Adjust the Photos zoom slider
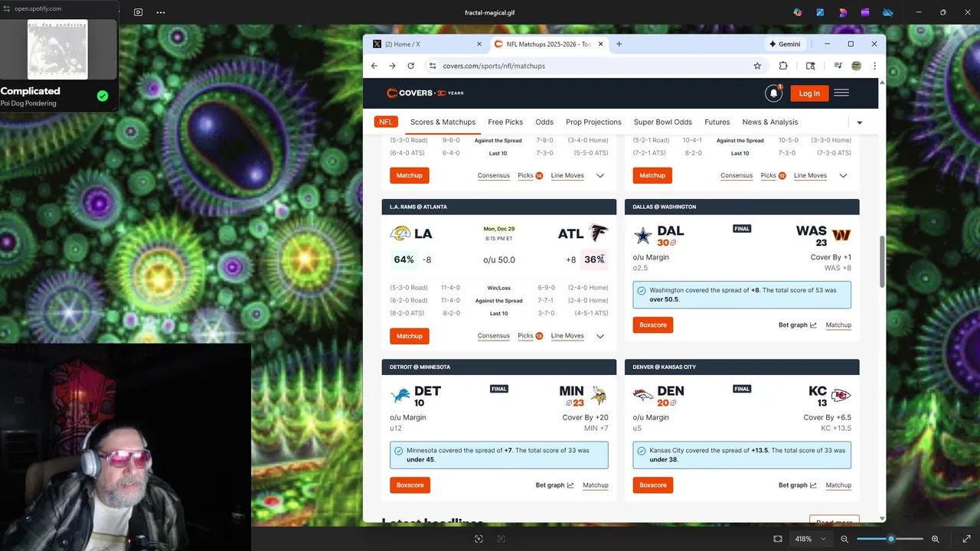 (x=890, y=539)
